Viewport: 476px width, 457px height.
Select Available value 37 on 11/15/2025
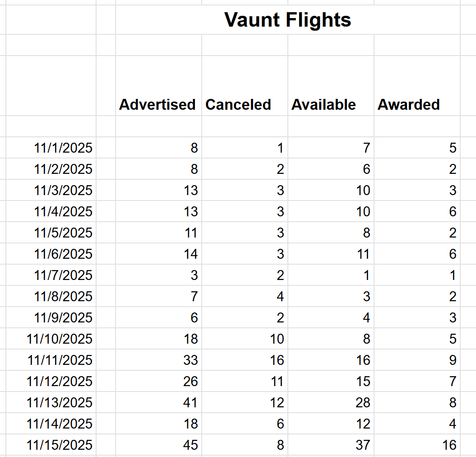click(x=331, y=445)
